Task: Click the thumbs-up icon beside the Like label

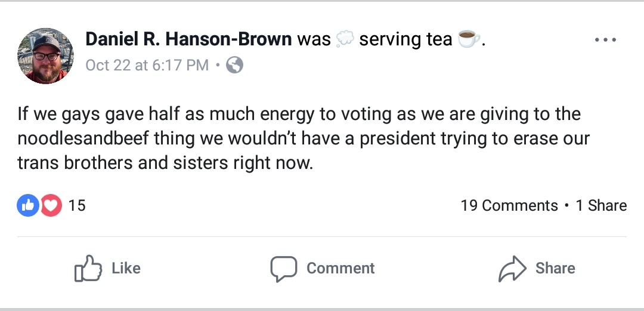Action: pyautogui.click(x=88, y=268)
